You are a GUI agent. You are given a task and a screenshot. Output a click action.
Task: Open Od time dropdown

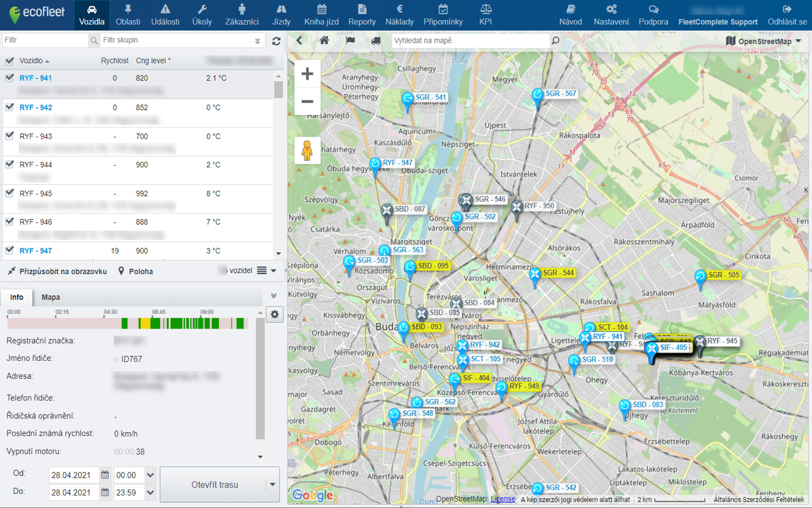click(150, 475)
